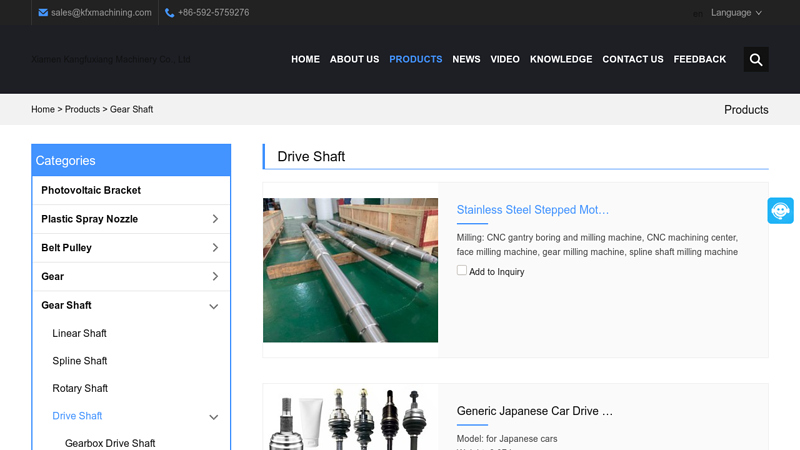
Task: Open the Linear Shaft subcategory
Action: tap(79, 333)
